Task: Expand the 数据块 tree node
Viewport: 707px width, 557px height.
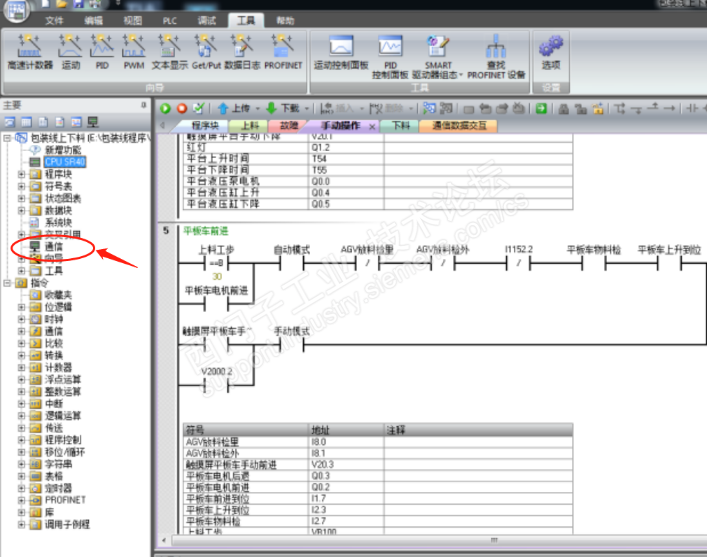Action: pos(21,210)
